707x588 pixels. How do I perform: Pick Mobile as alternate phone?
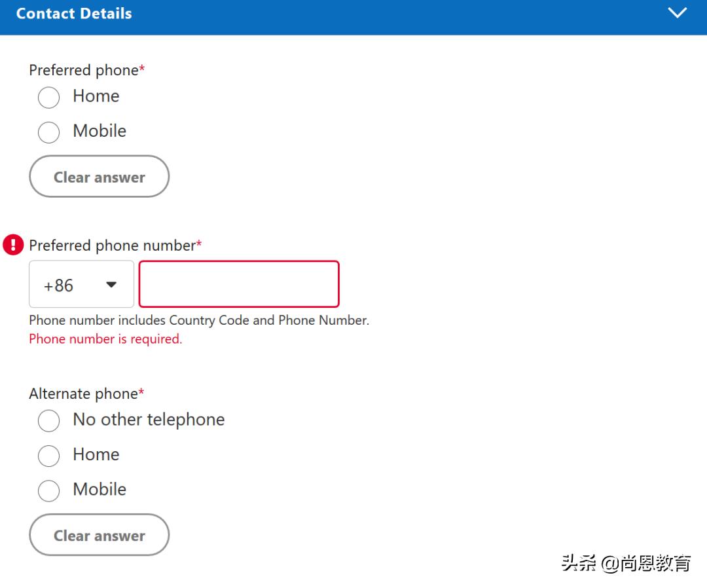48,490
